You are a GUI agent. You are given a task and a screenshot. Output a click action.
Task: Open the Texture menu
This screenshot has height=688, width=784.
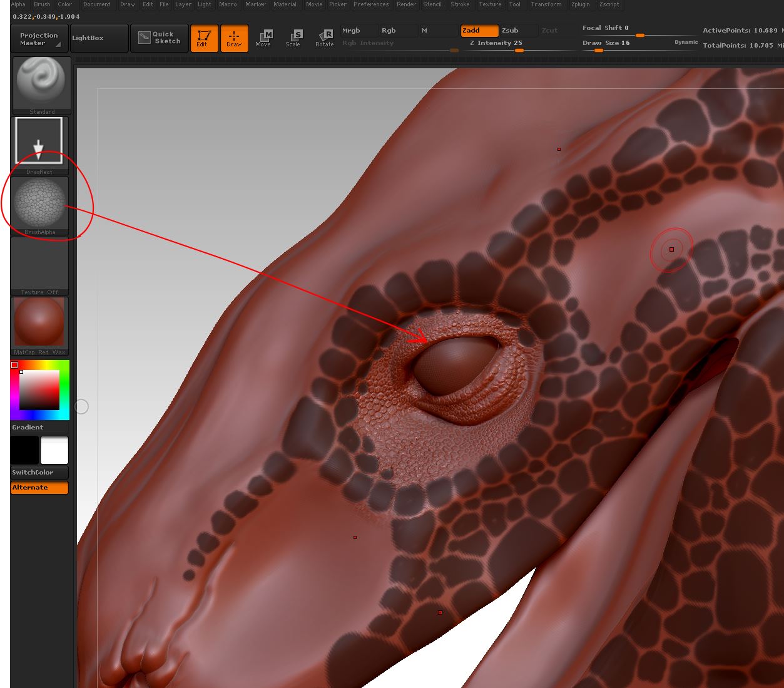[490, 4]
